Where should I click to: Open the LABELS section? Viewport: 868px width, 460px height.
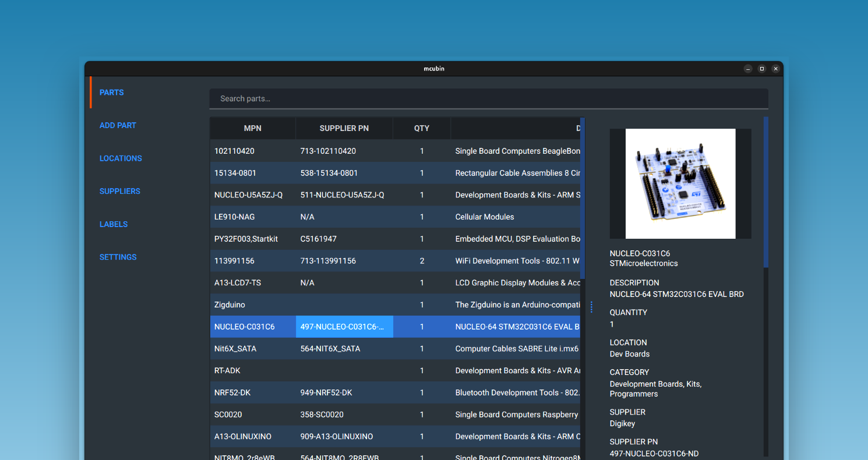tap(113, 224)
